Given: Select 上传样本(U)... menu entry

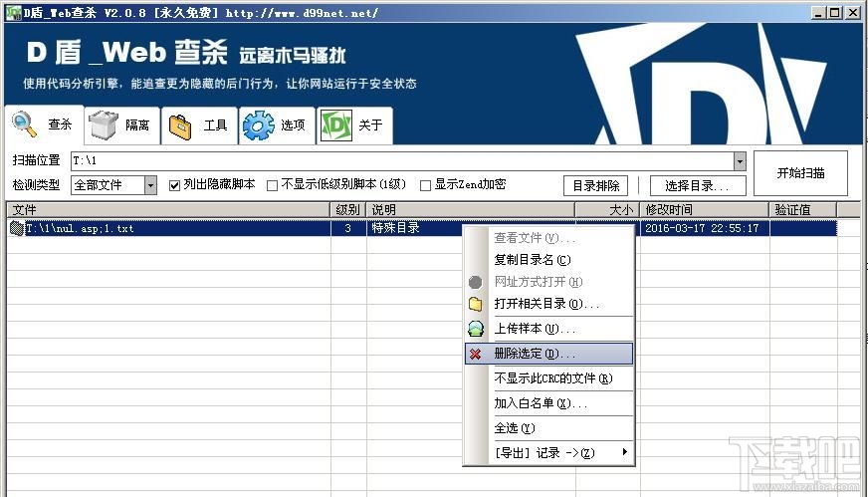Looking at the screenshot, I should (x=548, y=329).
